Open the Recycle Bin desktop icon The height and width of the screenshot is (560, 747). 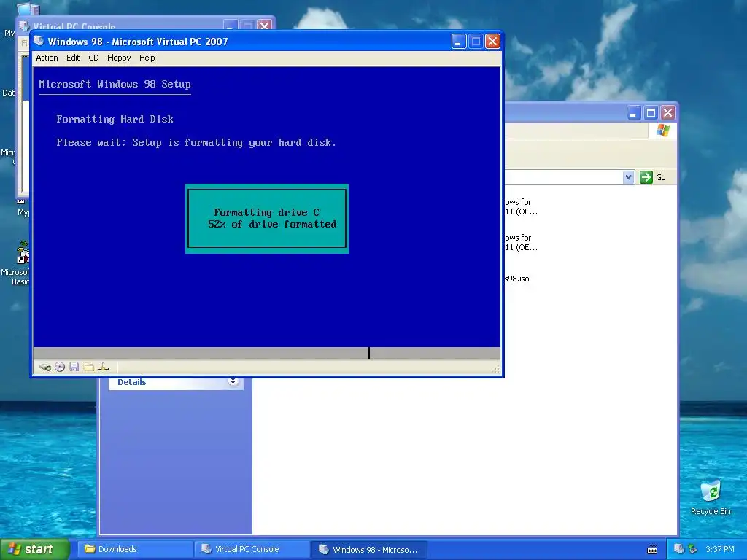click(711, 498)
